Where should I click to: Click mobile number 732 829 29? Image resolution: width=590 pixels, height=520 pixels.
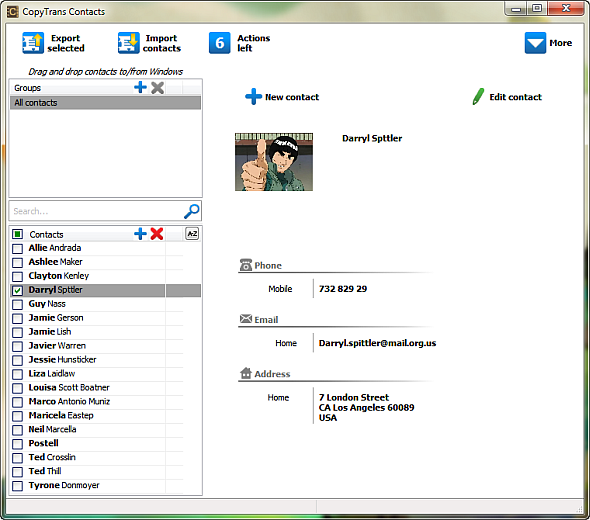coord(343,289)
